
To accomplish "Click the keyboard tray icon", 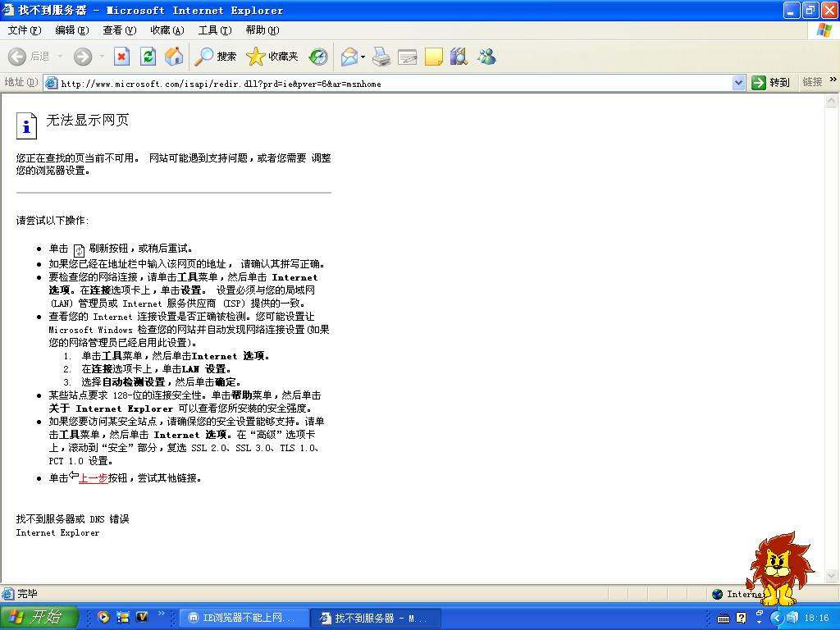I will 724,619.
